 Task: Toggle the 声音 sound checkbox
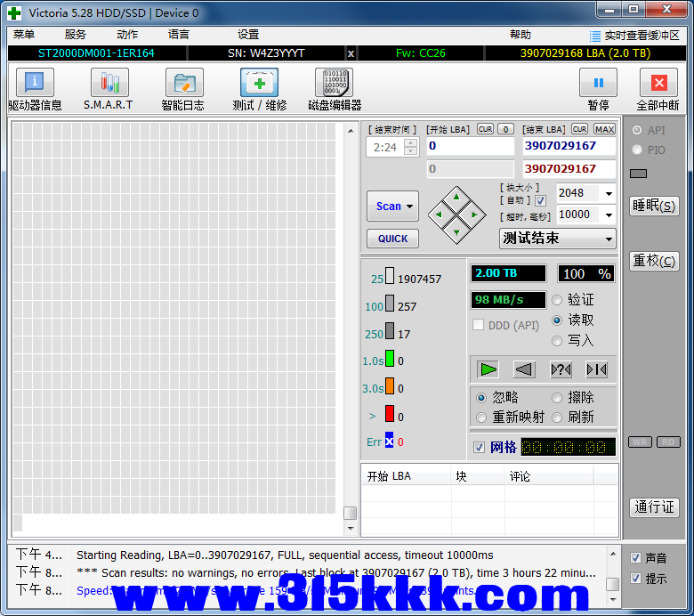click(635, 558)
